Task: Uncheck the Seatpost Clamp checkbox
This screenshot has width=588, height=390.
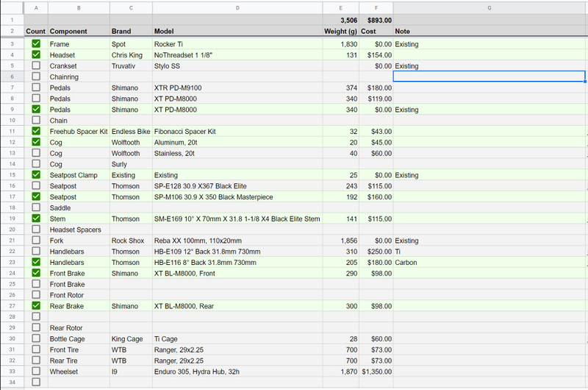Action: (36, 174)
